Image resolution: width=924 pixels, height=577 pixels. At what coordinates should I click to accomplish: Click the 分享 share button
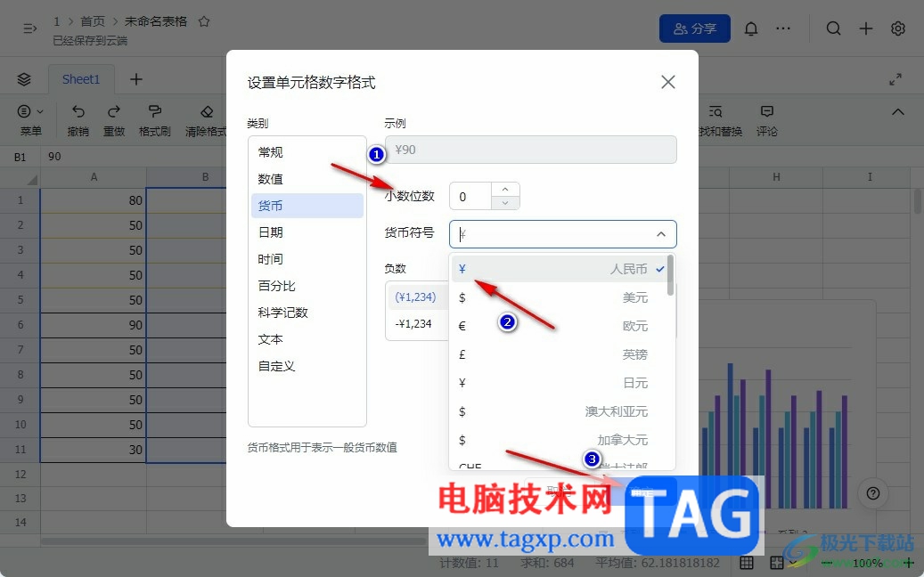[695, 28]
